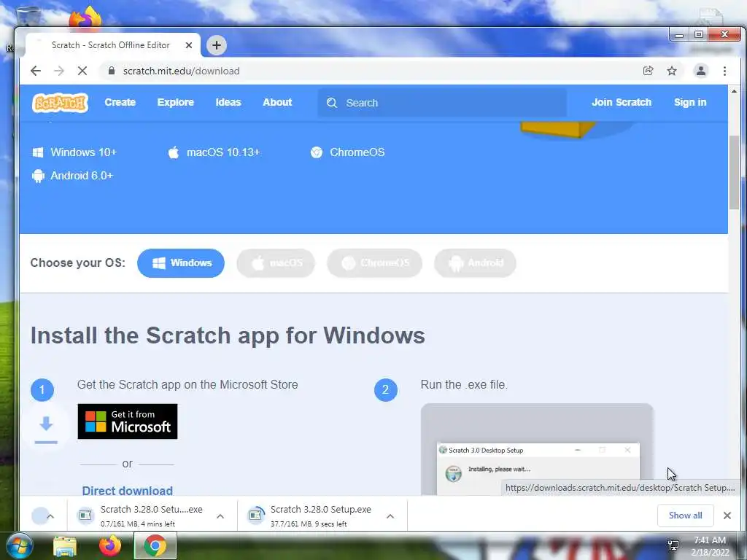
Task: Click the page vertical scrollbar thumb
Action: (734, 172)
